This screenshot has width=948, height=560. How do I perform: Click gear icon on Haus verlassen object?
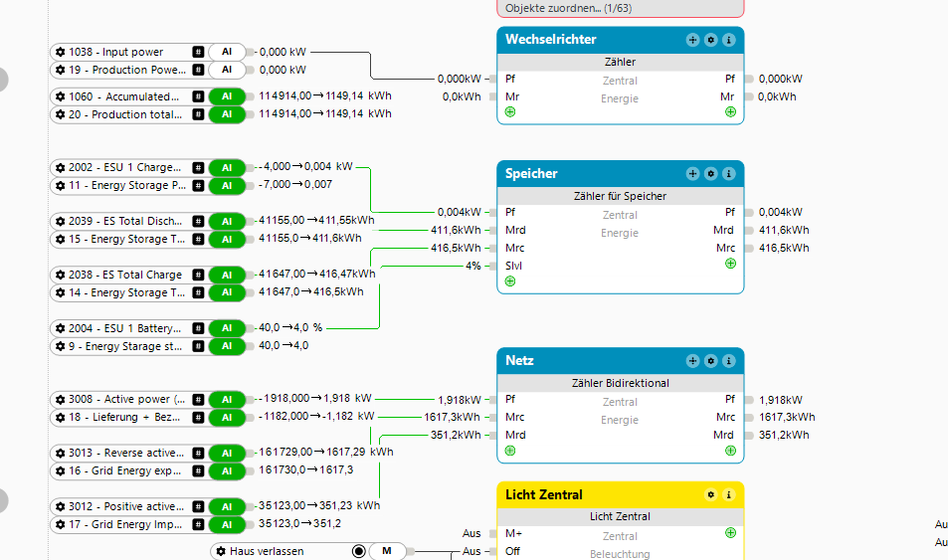(x=221, y=551)
